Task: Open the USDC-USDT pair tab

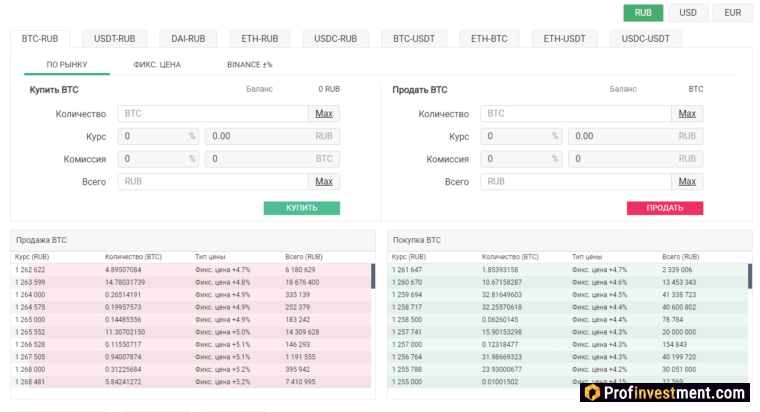Action: 646,39
